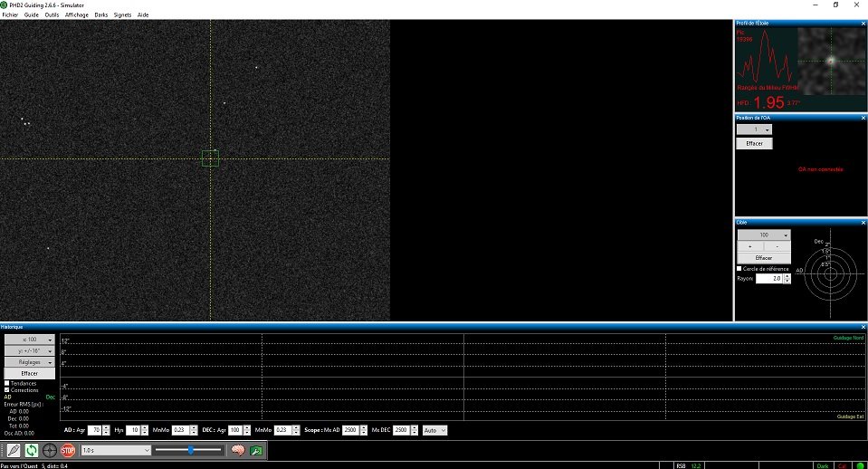
Task: Open the Signets menu
Action: click(x=123, y=15)
